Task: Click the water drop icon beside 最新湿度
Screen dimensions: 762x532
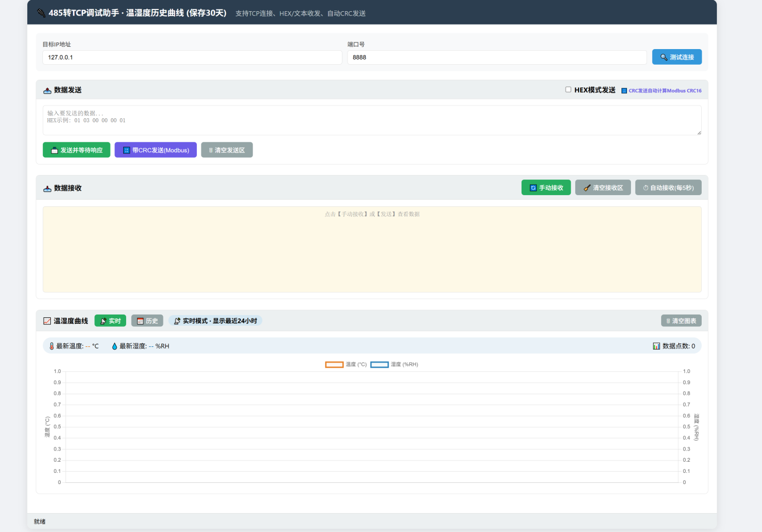Action: [114, 346]
